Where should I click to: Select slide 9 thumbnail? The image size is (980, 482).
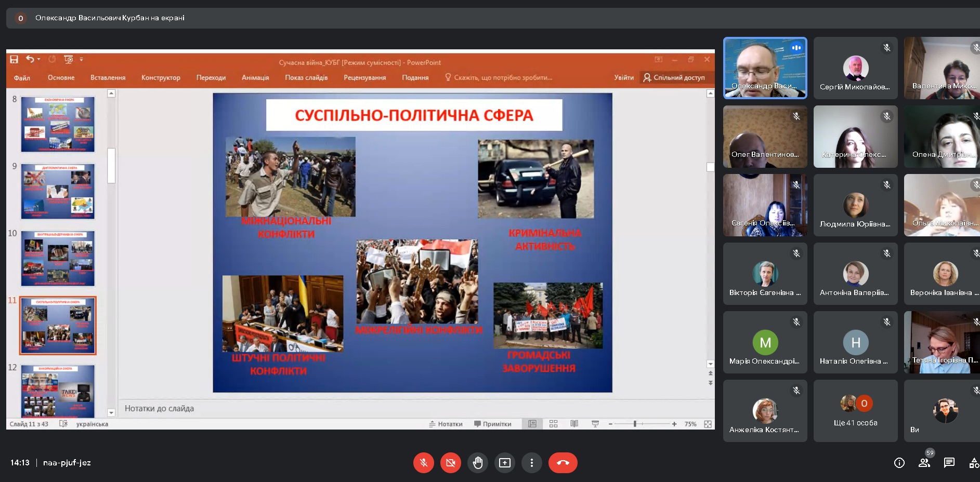point(58,191)
